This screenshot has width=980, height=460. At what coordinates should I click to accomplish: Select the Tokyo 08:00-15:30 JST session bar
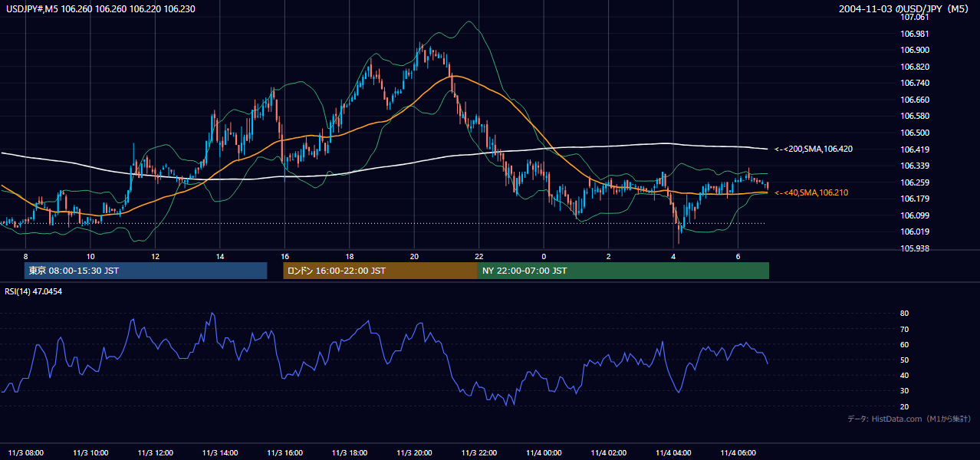click(146, 271)
